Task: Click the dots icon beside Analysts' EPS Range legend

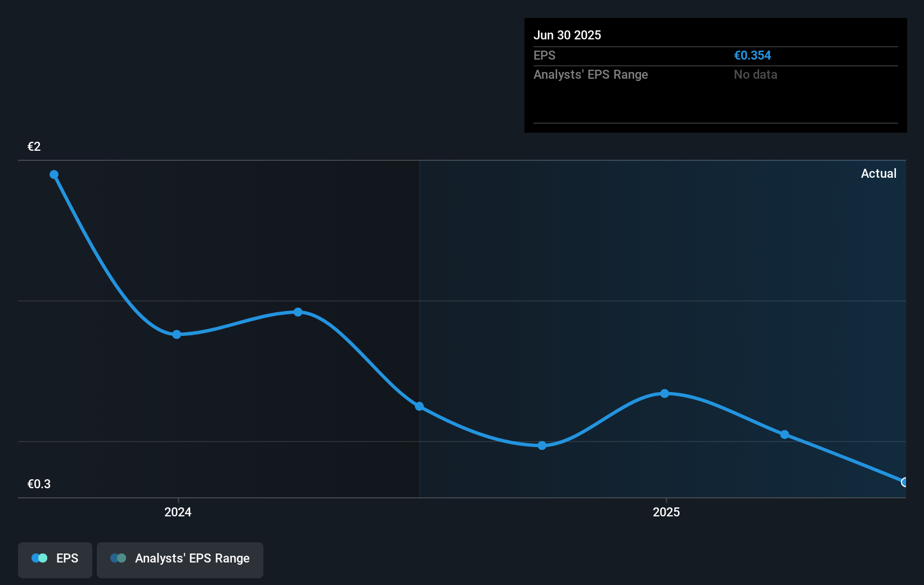Action: pos(118,558)
